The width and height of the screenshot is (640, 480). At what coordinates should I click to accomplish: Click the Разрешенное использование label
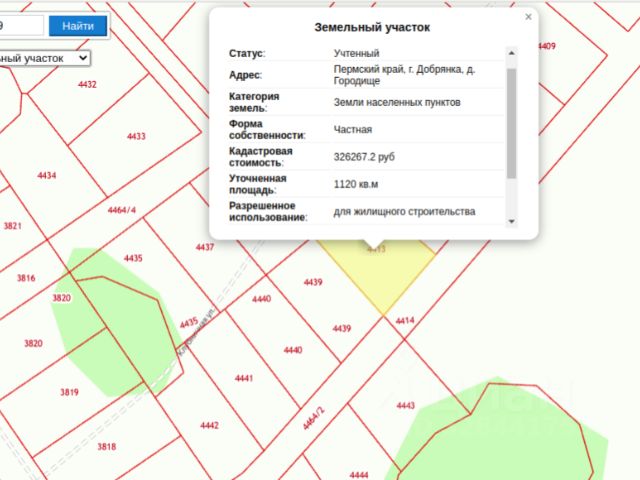coord(268,211)
